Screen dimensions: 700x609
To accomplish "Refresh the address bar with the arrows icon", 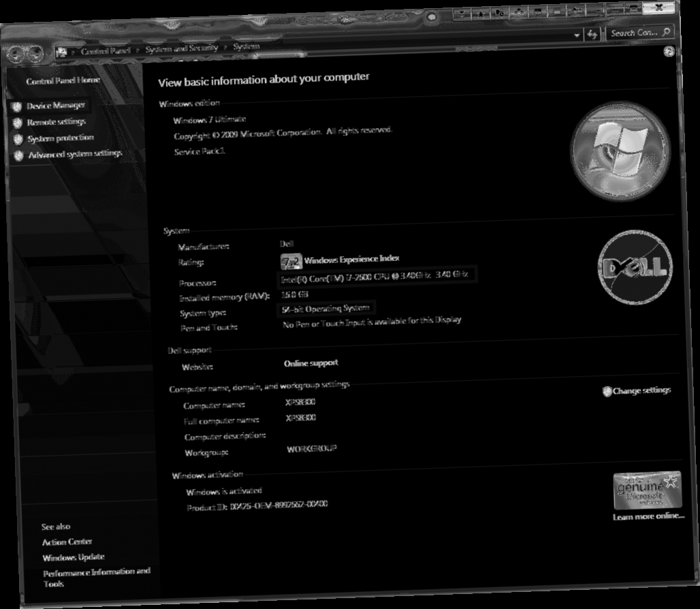I will point(592,34).
